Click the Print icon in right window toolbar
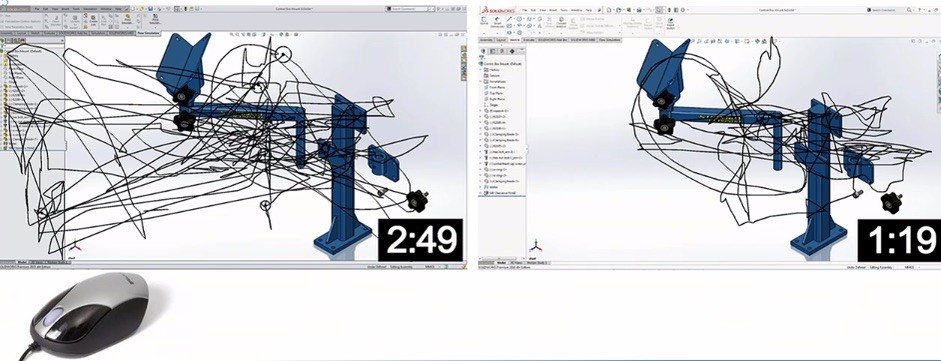 point(639,10)
